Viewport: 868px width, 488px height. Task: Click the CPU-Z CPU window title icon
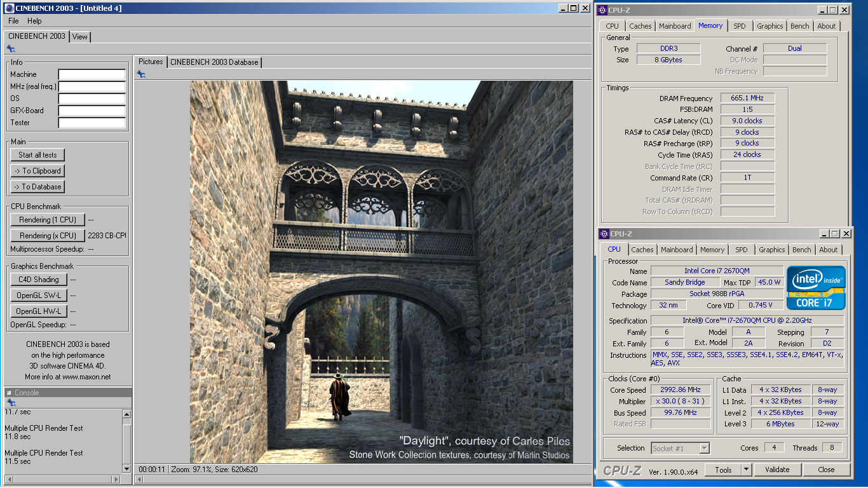click(x=604, y=234)
